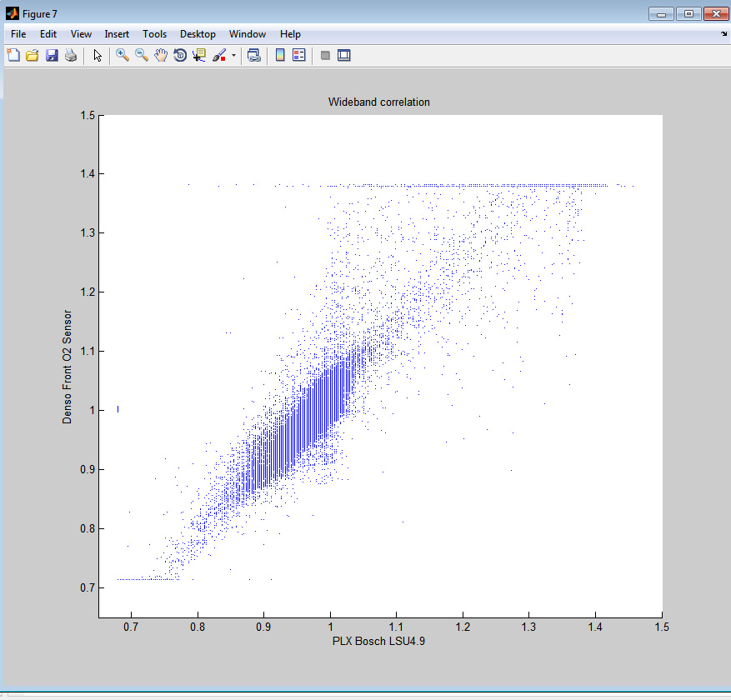
Task: Click the Insert Colorbar button
Action: click(x=280, y=56)
